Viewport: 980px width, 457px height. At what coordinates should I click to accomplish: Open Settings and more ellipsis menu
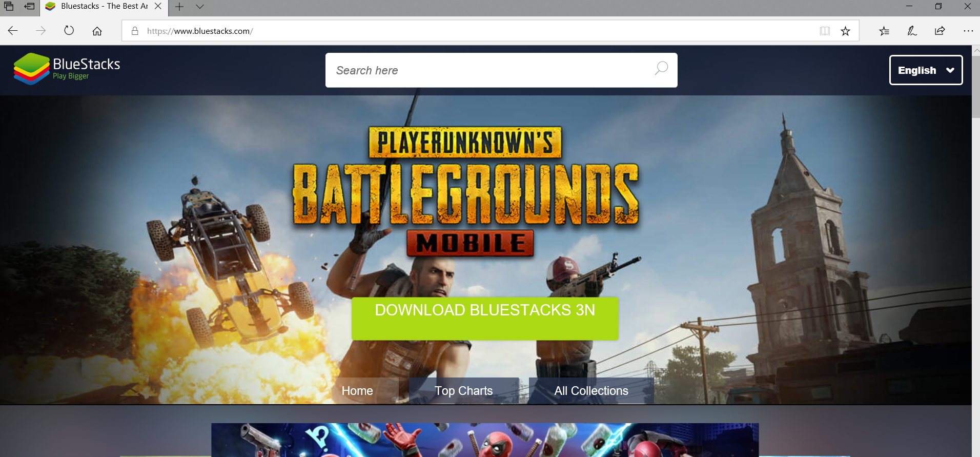968,31
